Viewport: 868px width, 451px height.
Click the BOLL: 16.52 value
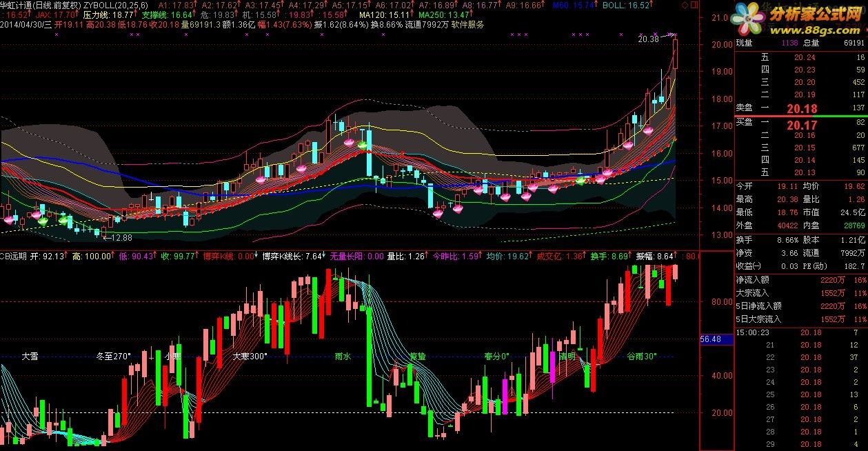pos(626,5)
